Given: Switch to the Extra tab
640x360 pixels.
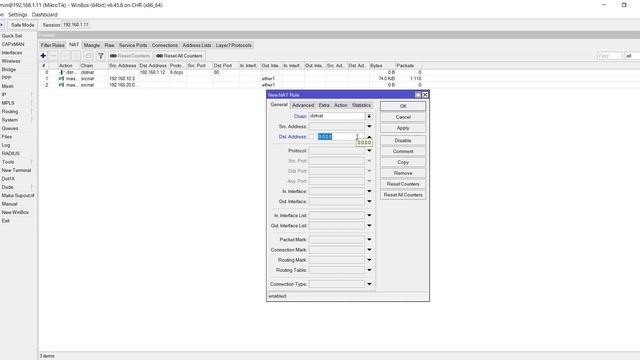Looking at the screenshot, I should click(x=324, y=105).
